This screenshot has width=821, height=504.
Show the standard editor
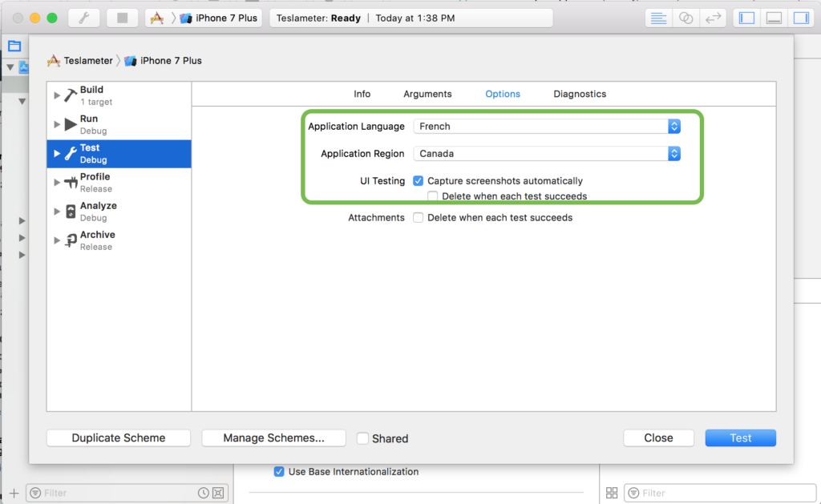[x=658, y=18]
